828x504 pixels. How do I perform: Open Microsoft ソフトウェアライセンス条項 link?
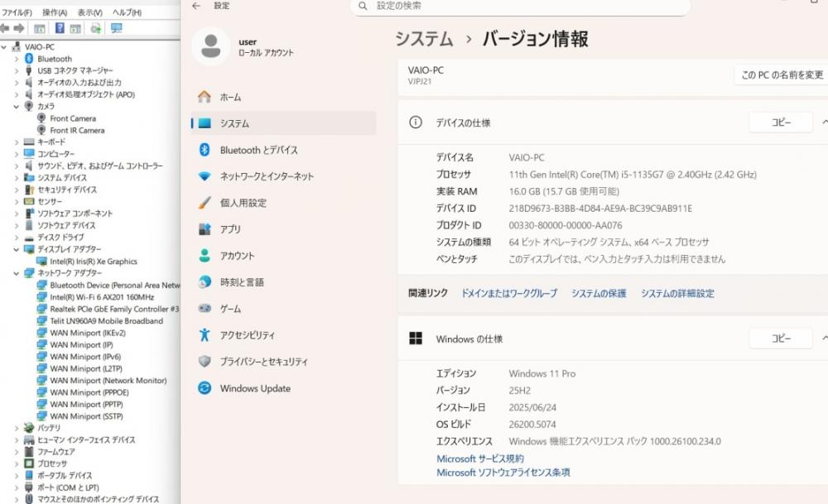503,473
